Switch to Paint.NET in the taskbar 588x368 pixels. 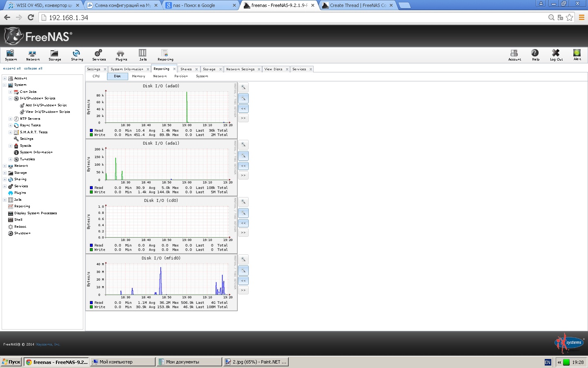pos(256,362)
